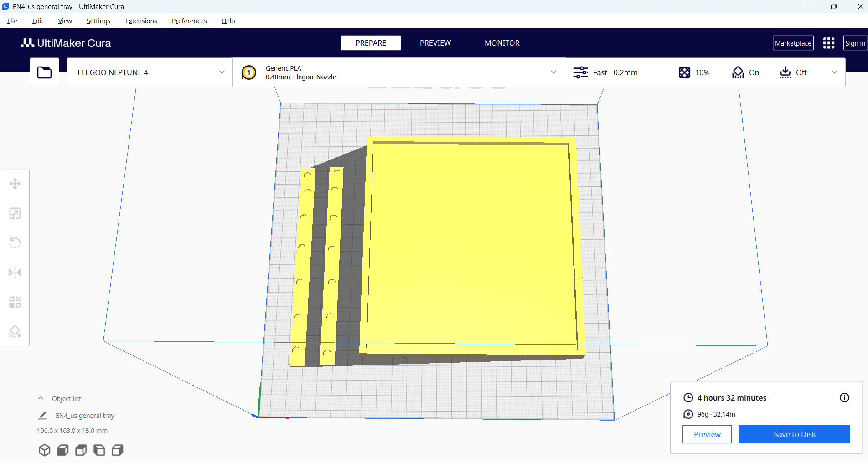Click the adhesion Off indicator
The image size is (868, 463).
793,72
